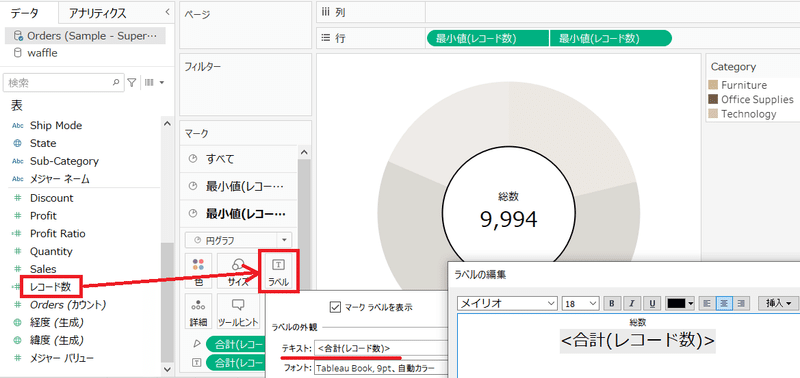This screenshot has width=800, height=378.
Task: Click the globe icon beside State
Action: point(17,143)
